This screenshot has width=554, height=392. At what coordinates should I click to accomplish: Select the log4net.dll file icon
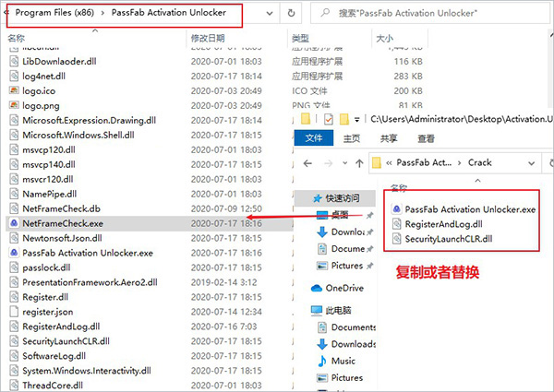pyautogui.click(x=14, y=77)
